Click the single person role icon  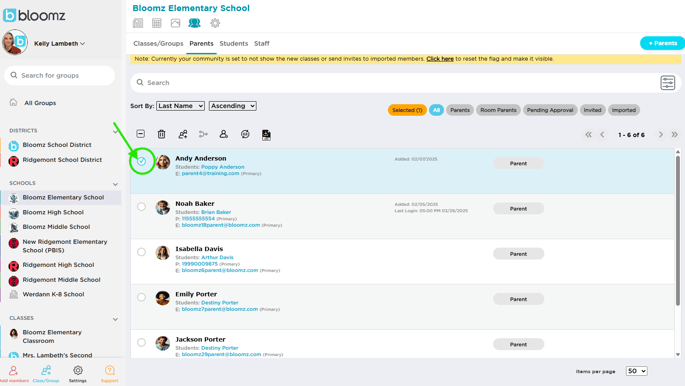(224, 134)
